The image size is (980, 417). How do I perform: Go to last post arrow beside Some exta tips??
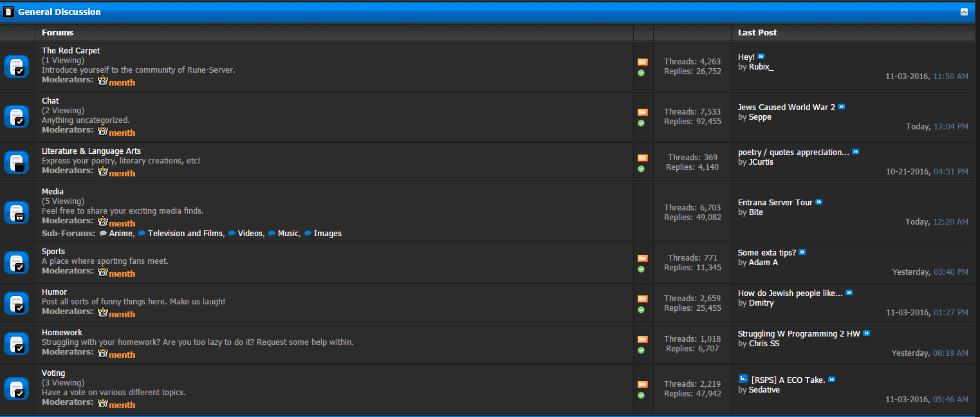802,252
